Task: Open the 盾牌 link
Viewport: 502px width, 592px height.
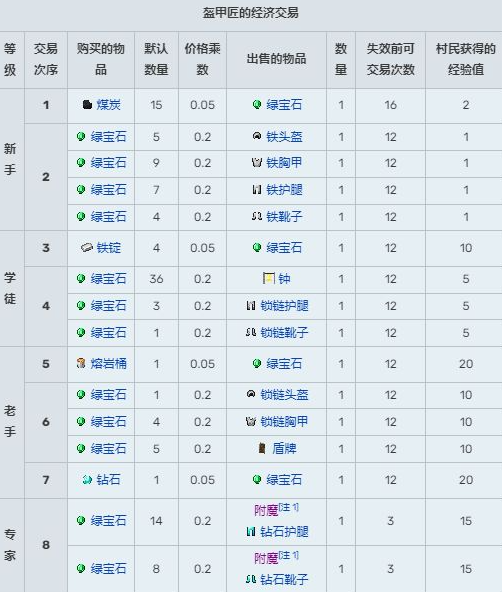Action: click(284, 449)
